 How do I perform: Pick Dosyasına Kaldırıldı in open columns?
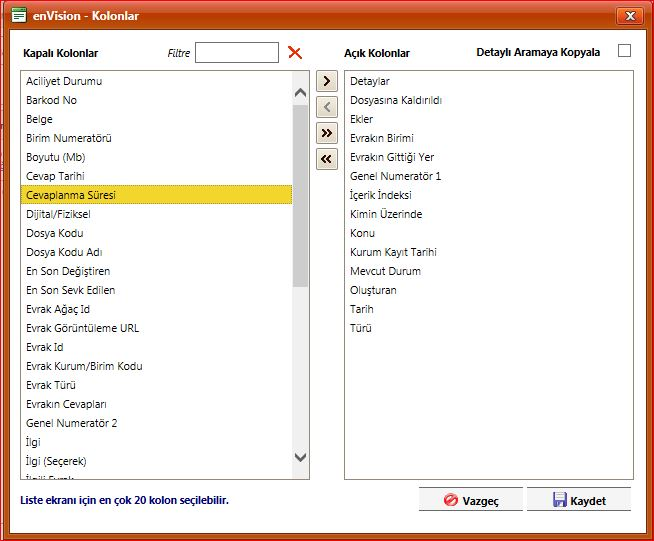(489, 100)
